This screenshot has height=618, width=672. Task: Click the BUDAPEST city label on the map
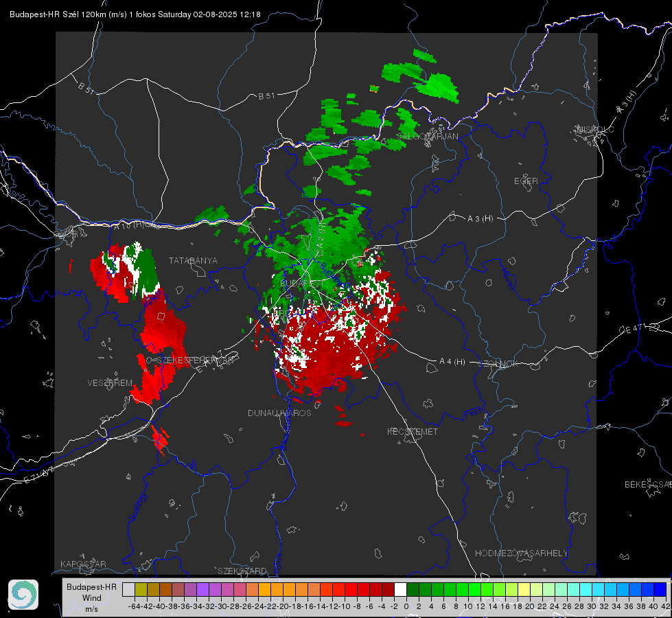[302, 284]
